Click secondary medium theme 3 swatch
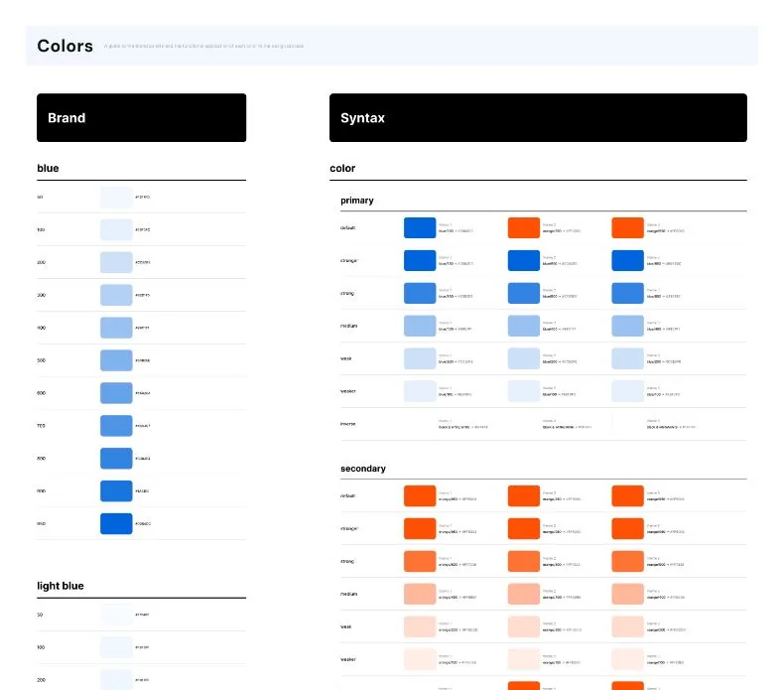This screenshot has height=690, width=784. tap(627, 594)
